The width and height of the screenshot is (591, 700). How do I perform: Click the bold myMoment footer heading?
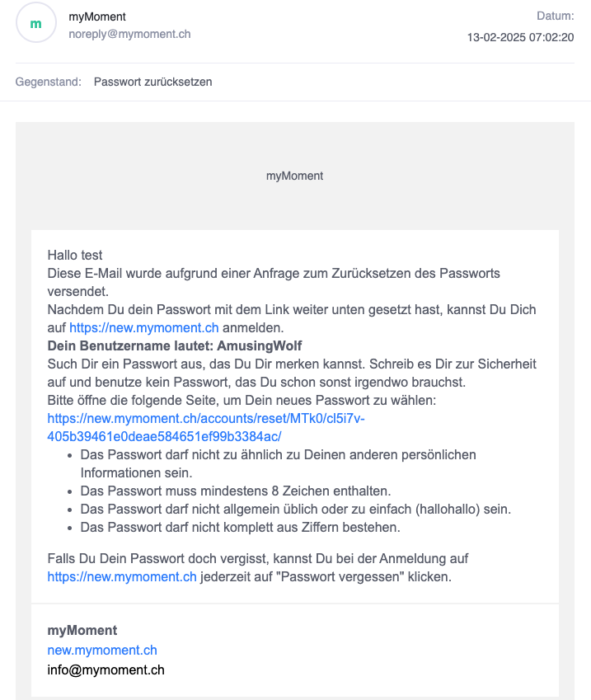(82, 630)
